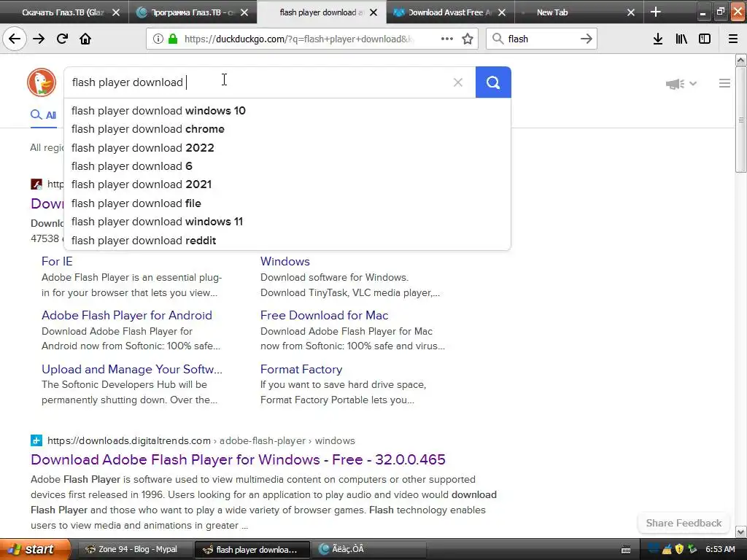Go back with the browser back arrow
The width and height of the screenshot is (747, 560).
pos(15,39)
